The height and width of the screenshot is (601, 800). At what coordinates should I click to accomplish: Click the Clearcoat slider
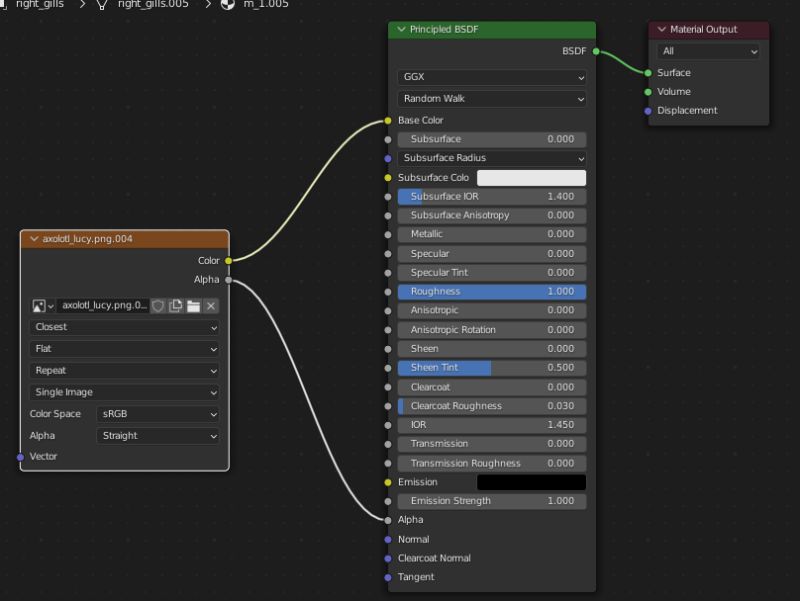(x=492, y=387)
